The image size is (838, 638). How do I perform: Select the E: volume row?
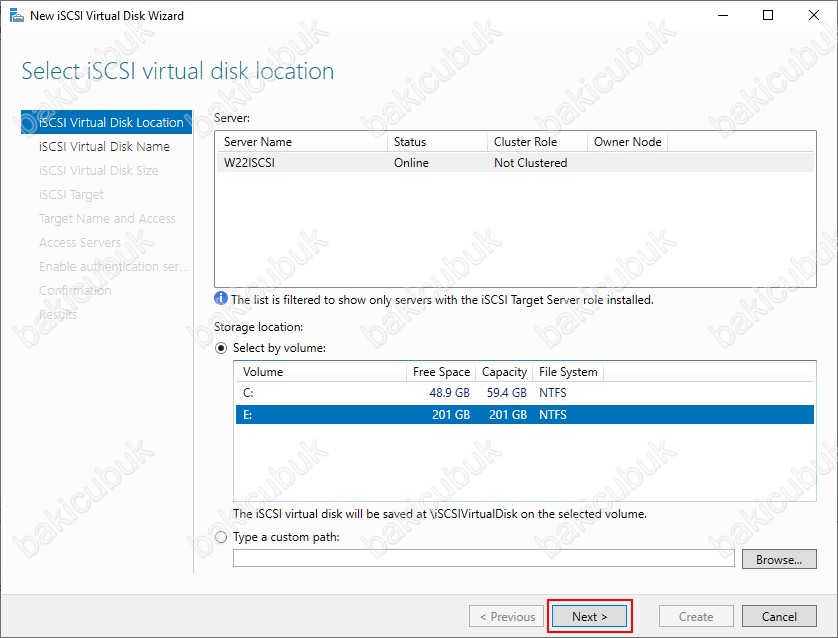pyautogui.click(x=524, y=415)
